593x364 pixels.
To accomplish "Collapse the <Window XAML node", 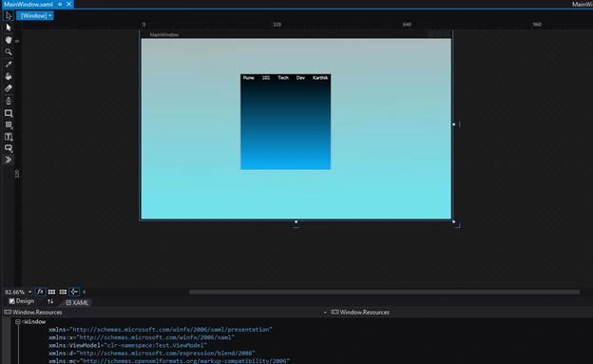I will [x=18, y=321].
